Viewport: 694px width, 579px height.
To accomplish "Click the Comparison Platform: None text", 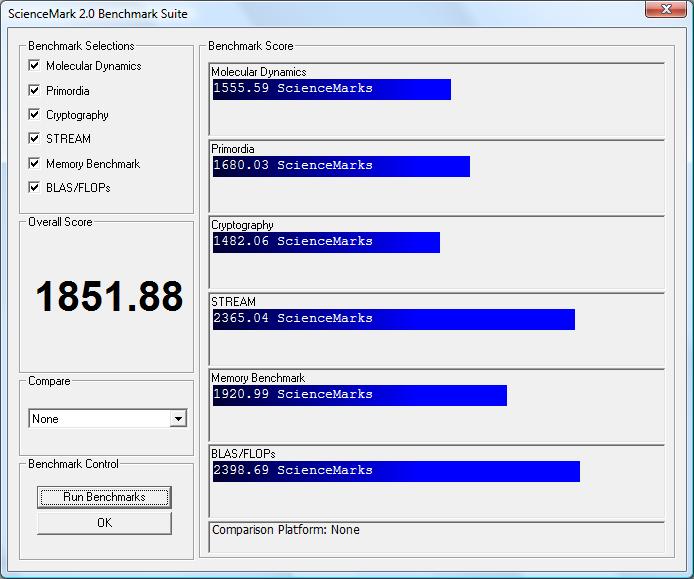I will tap(285, 530).
